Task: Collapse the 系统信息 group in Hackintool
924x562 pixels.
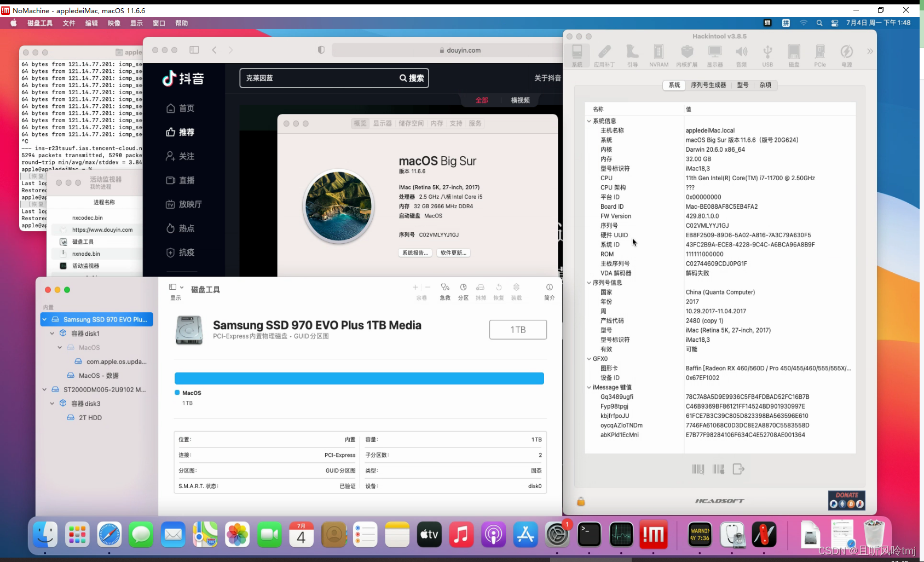Action: point(589,121)
